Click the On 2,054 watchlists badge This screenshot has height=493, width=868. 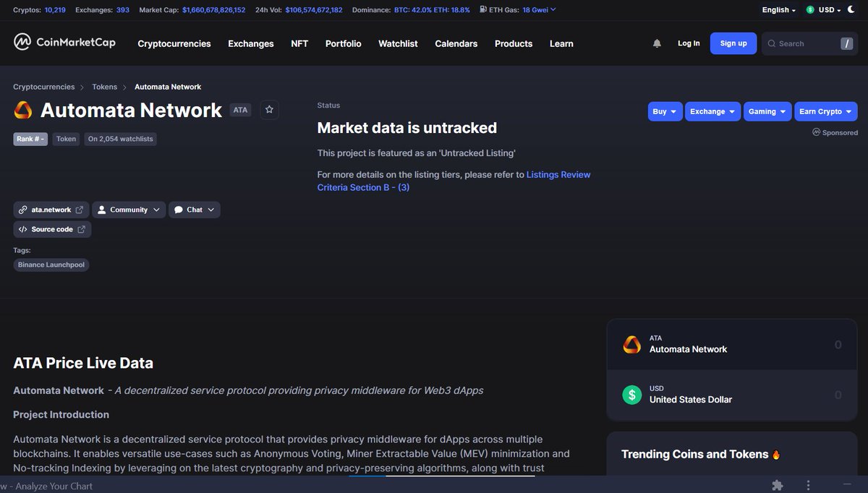point(121,139)
